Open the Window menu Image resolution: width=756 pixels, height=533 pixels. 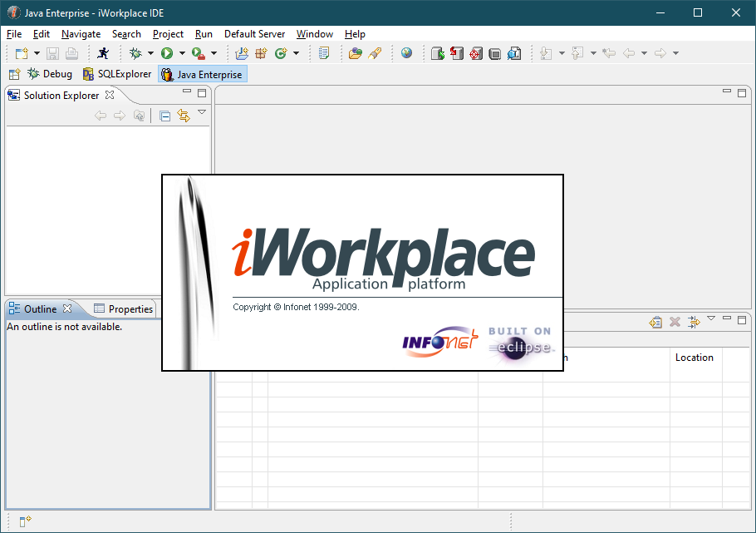(314, 34)
